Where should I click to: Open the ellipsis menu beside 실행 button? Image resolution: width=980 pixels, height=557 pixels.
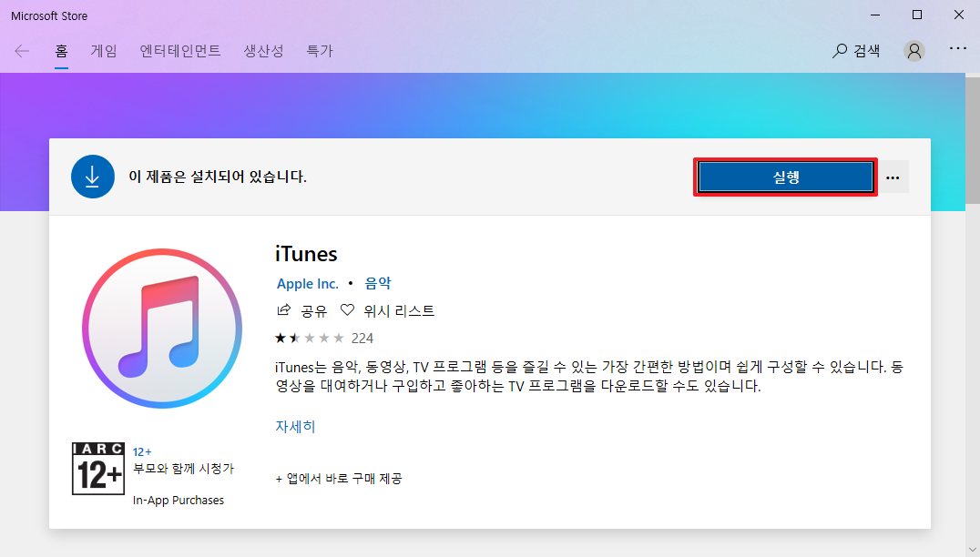click(893, 177)
